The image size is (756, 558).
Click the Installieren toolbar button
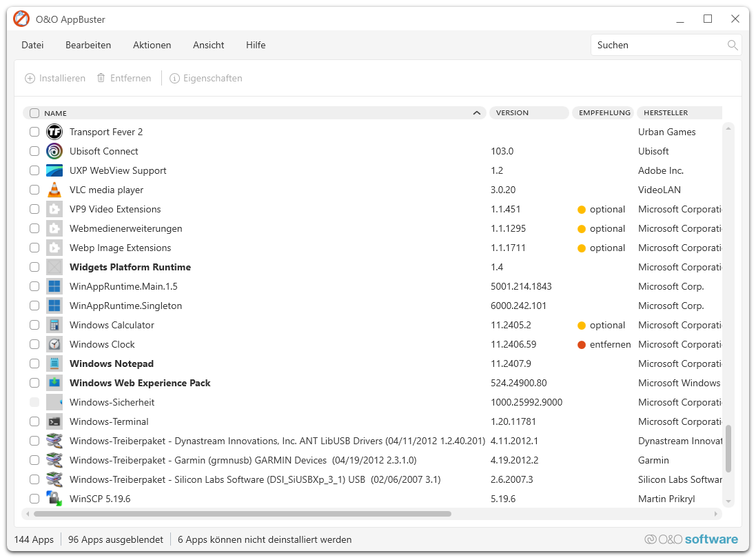pos(55,78)
